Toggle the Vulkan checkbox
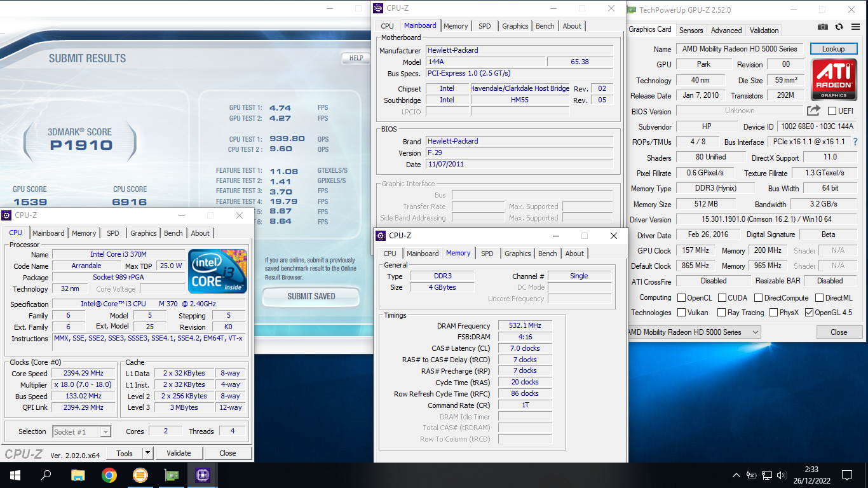 681,313
